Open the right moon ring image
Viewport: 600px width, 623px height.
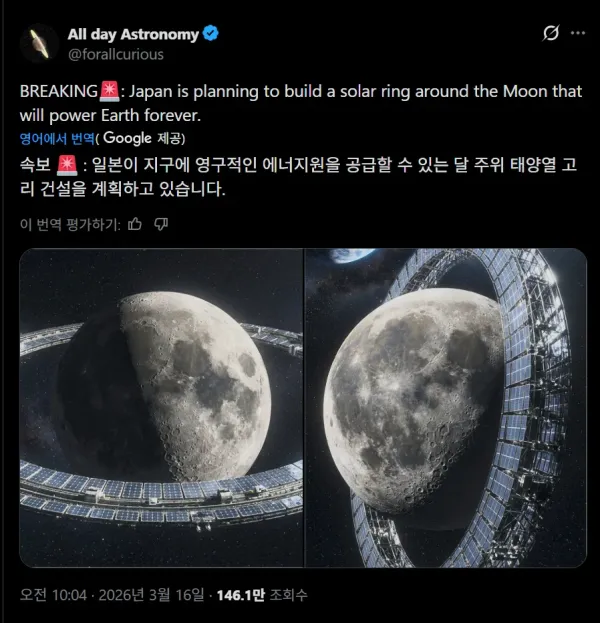[446, 408]
